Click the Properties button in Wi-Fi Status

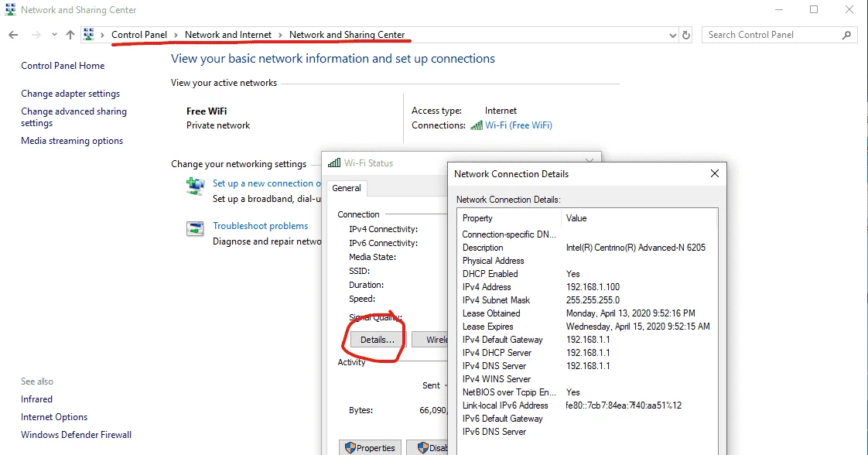(x=371, y=448)
